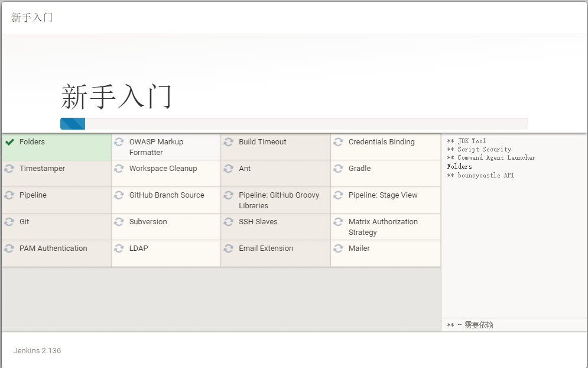The image size is (588, 368).
Task: Click the pending icon next to Mailer
Action: point(339,248)
